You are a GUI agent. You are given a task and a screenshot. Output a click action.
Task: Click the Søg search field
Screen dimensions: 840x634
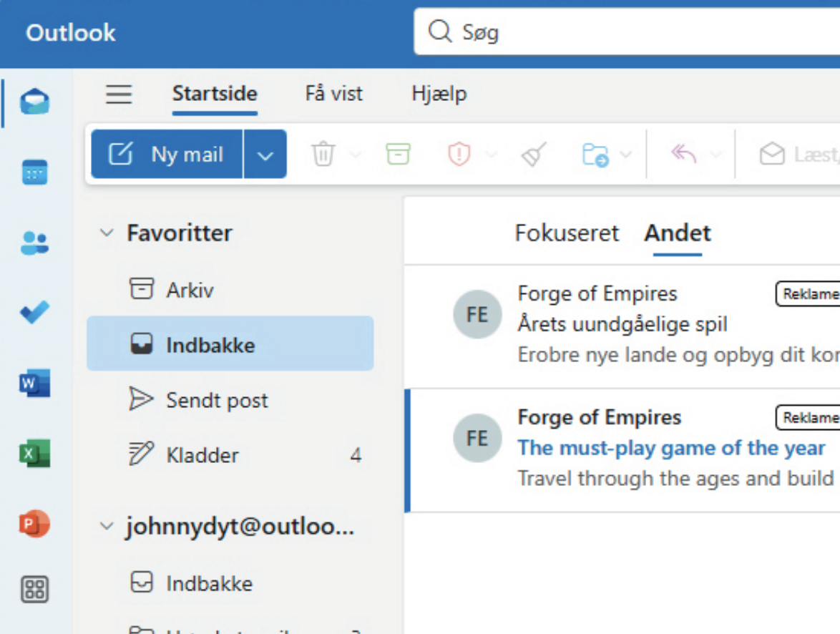(x=630, y=32)
